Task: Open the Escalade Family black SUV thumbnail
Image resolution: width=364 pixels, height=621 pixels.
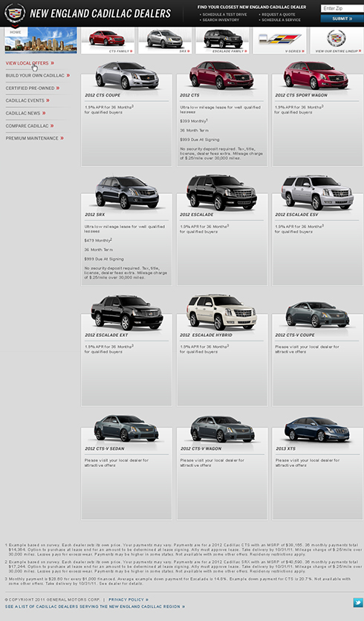Action: (x=222, y=40)
